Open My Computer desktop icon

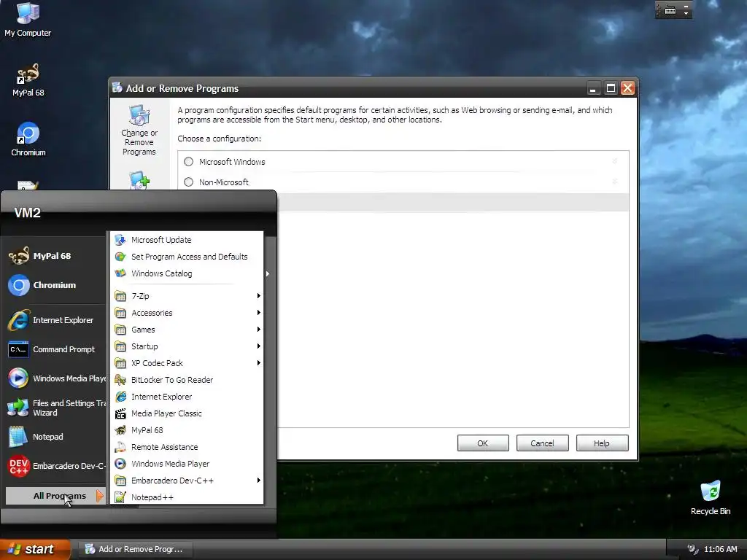pyautogui.click(x=28, y=20)
